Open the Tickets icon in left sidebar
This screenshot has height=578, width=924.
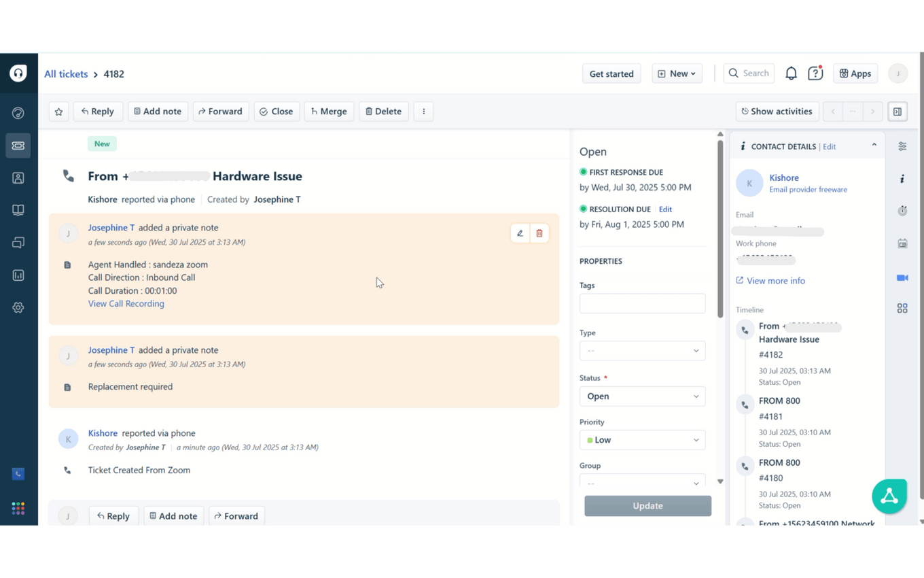[x=18, y=146]
